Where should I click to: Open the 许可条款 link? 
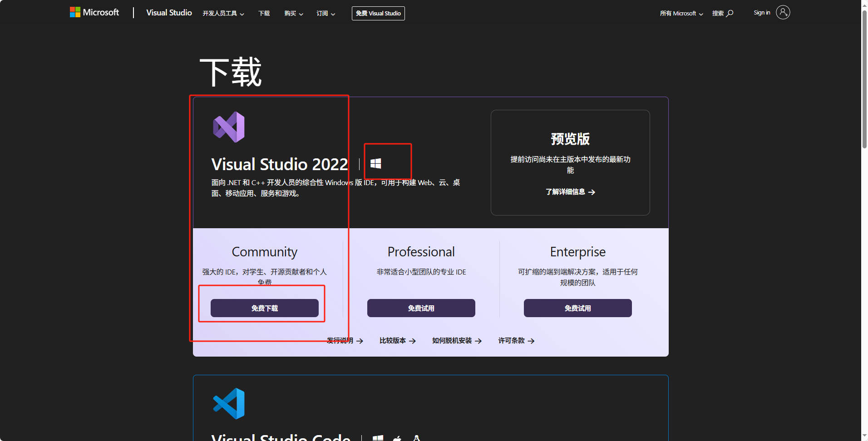[x=517, y=341]
